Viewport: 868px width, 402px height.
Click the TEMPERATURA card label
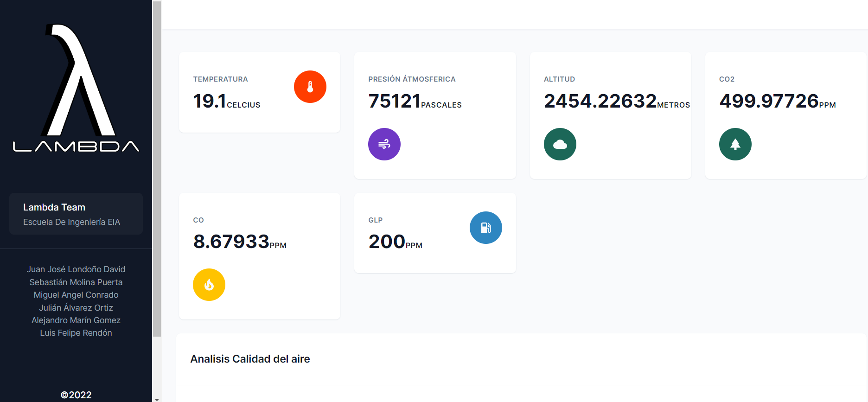click(x=221, y=79)
